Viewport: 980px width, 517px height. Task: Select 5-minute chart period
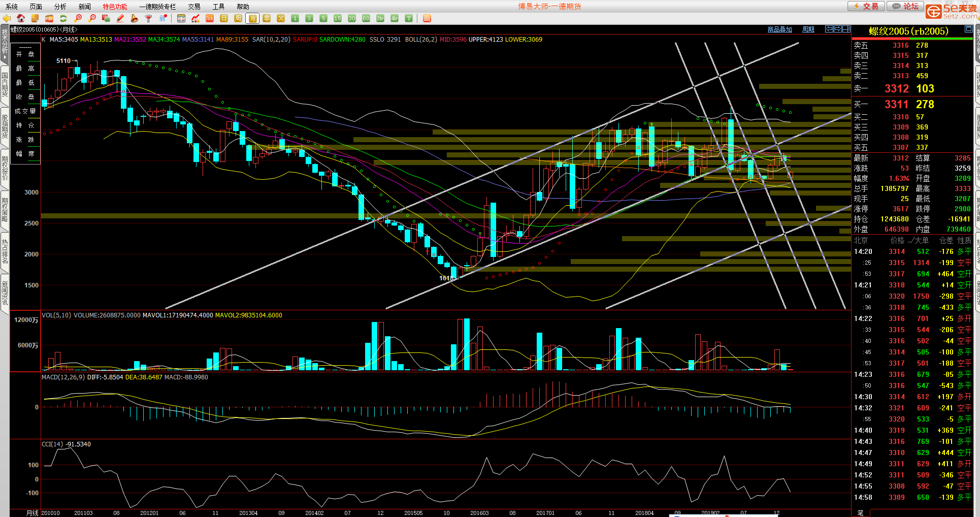click(323, 18)
